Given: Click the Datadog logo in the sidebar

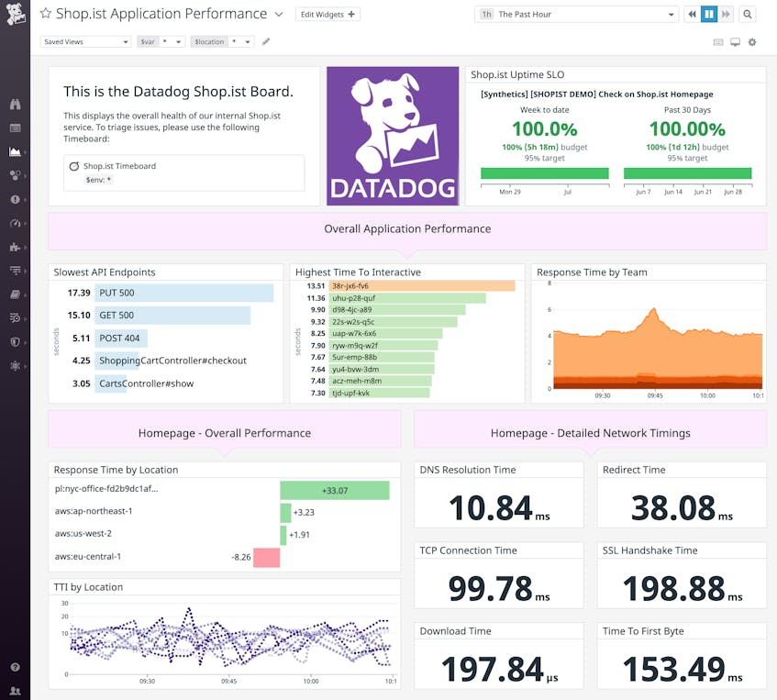Looking at the screenshot, I should [x=15, y=14].
